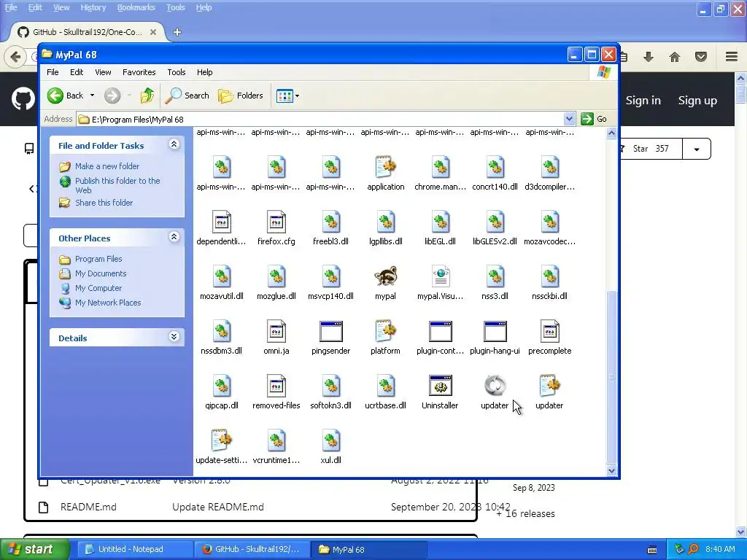This screenshot has height=560, width=747.
Task: Go to My Network Places
Action: [108, 303]
